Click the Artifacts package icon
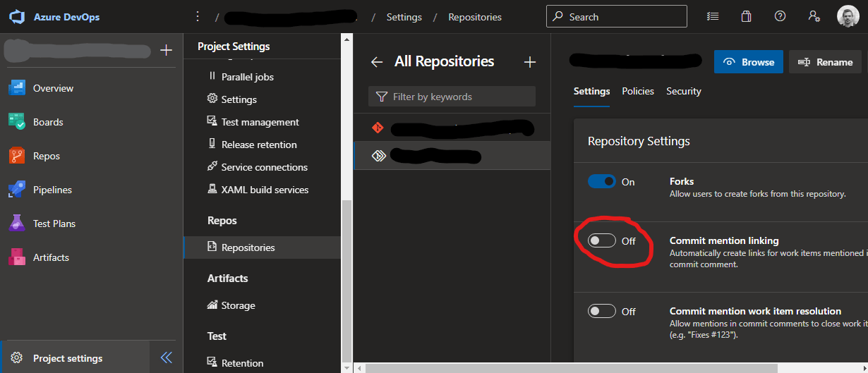The width and height of the screenshot is (868, 373). point(17,257)
